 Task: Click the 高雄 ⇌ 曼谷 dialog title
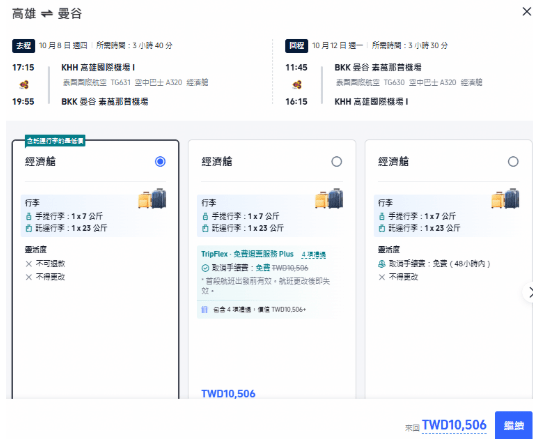click(47, 14)
